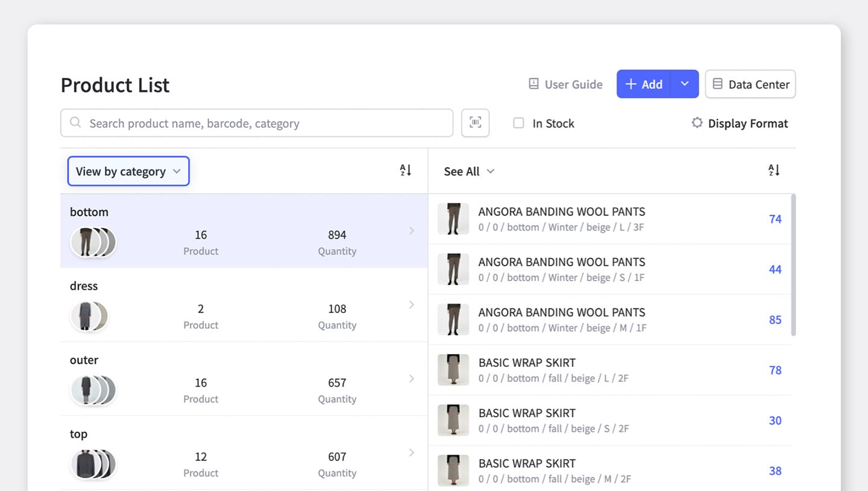This screenshot has width=868, height=491.
Task: Click quantity 74 of ANGORA BANDING WOOL PANTS
Action: [775, 219]
